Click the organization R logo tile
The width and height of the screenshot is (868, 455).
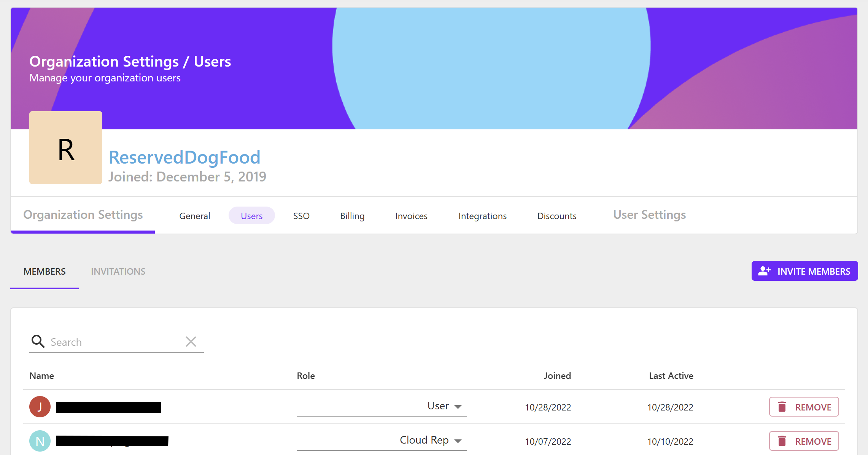coord(66,148)
